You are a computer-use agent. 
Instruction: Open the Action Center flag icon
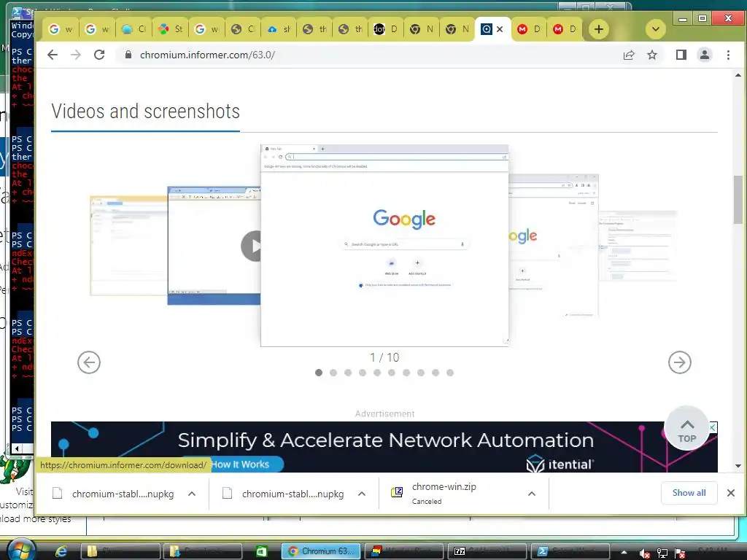[680, 553]
